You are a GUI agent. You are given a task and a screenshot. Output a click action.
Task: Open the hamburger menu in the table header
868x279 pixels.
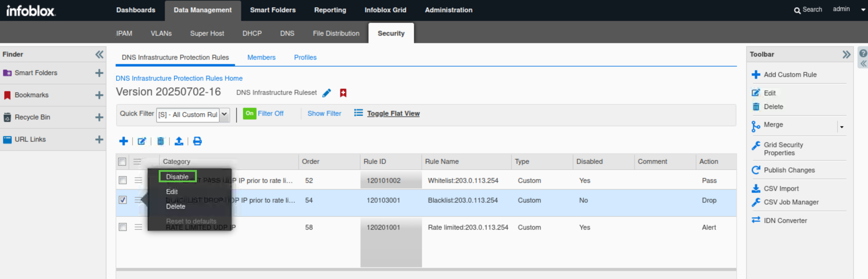[137, 162]
